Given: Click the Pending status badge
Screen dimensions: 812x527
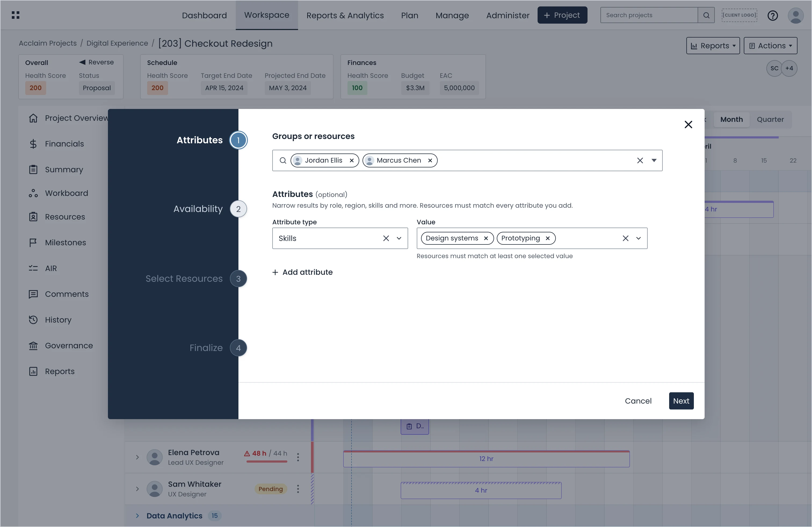Looking at the screenshot, I should pos(271,489).
